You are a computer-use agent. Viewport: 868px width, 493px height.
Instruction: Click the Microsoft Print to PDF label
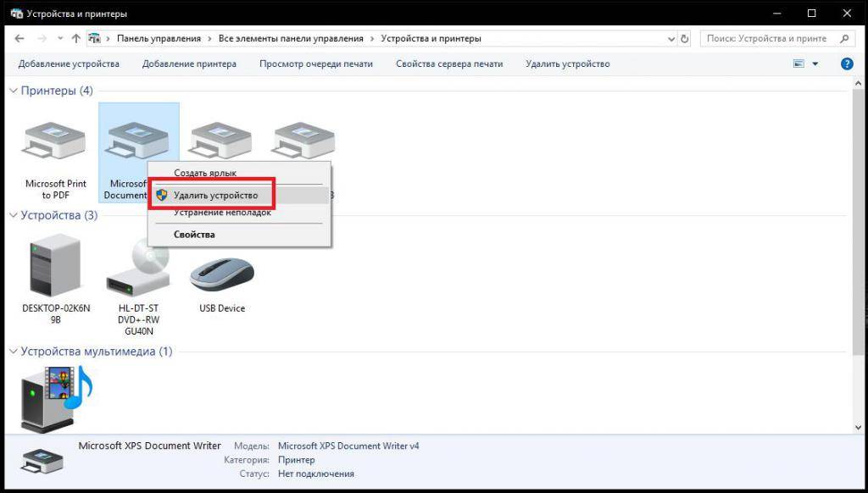pyautogui.click(x=55, y=189)
